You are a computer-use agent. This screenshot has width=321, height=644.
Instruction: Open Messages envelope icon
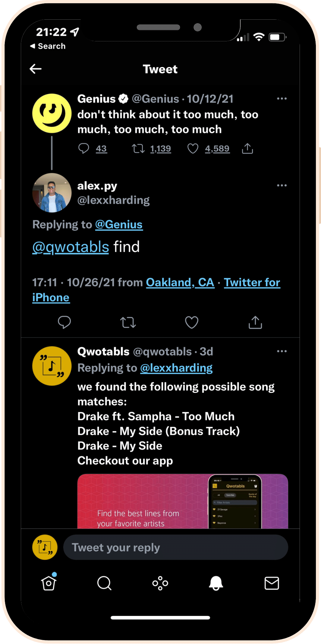tap(272, 583)
